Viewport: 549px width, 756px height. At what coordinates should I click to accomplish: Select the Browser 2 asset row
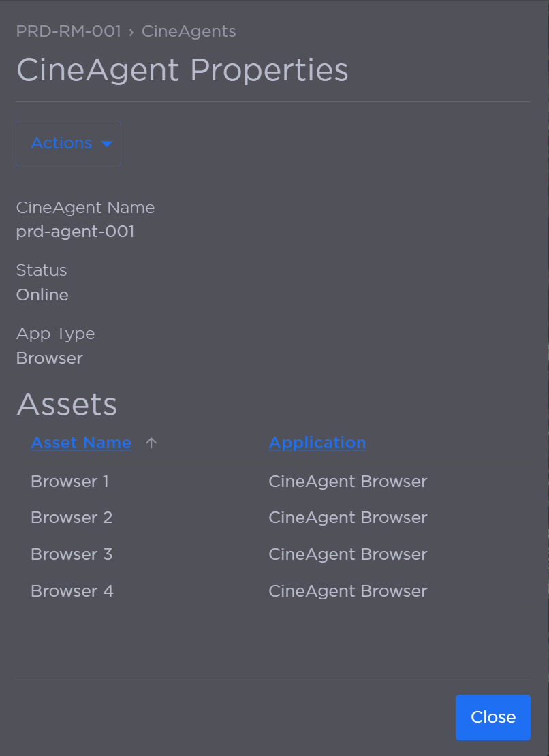coord(71,518)
